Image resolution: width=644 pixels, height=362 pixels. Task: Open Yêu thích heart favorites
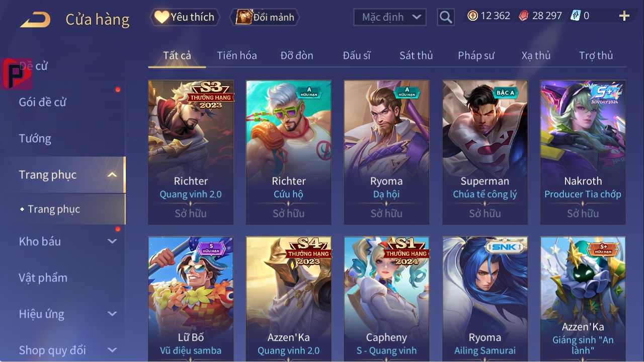[185, 17]
